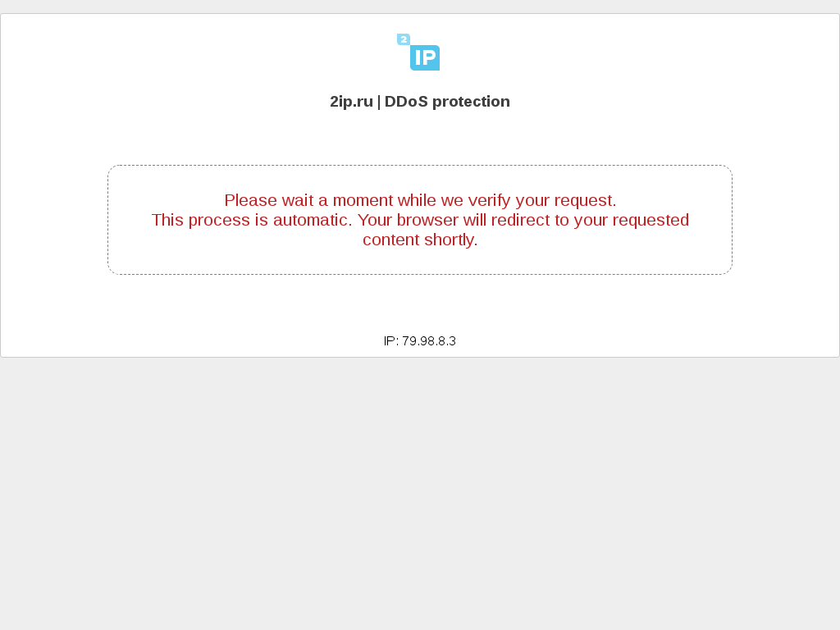The image size is (840, 630).
Task: Click the small "2" square in logo
Action: (x=404, y=39)
